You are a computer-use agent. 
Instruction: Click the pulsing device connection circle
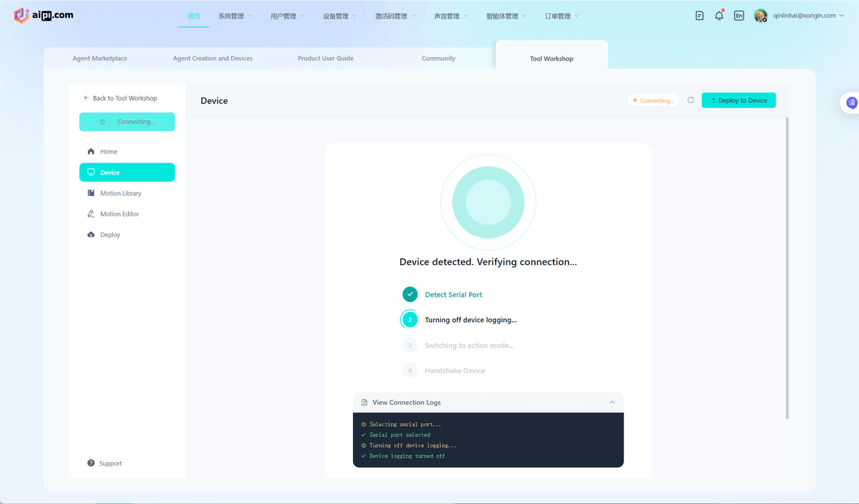tap(488, 202)
